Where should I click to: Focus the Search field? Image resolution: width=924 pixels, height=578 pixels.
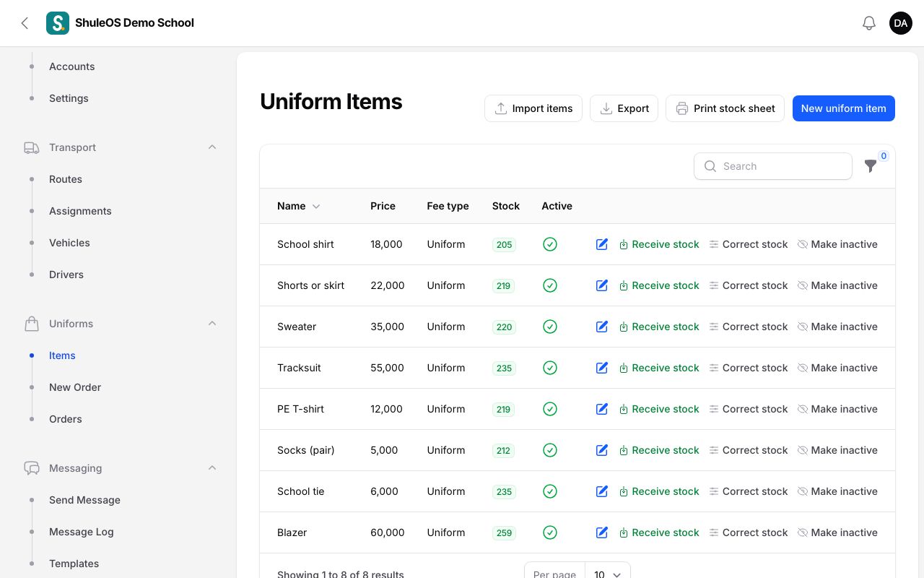pos(773,166)
